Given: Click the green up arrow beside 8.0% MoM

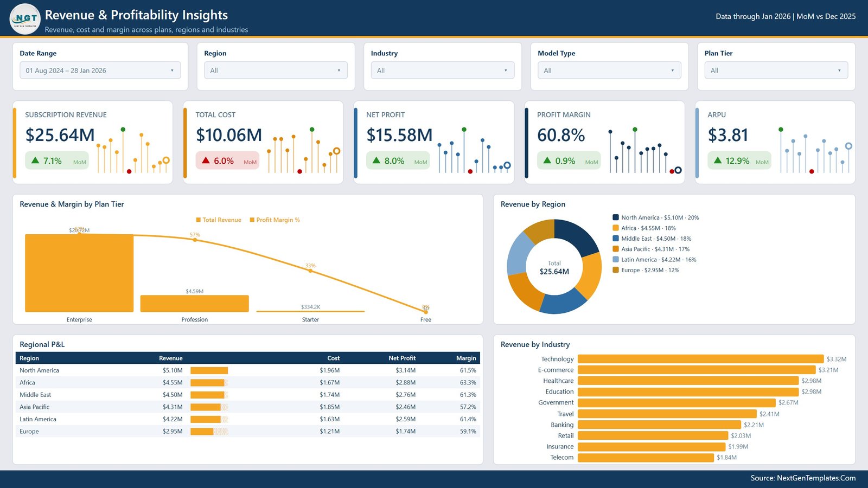Looking at the screenshot, I should 376,160.
